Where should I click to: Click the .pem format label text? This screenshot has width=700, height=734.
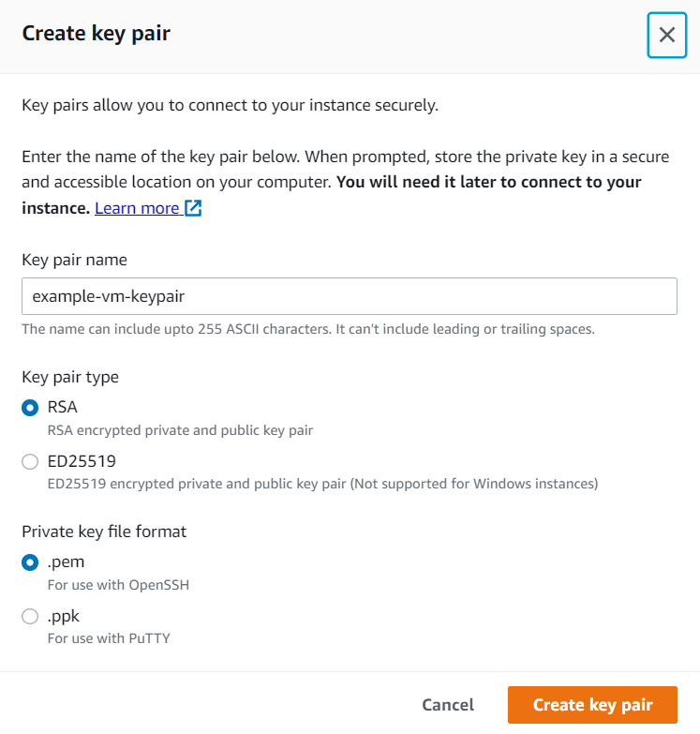point(66,562)
